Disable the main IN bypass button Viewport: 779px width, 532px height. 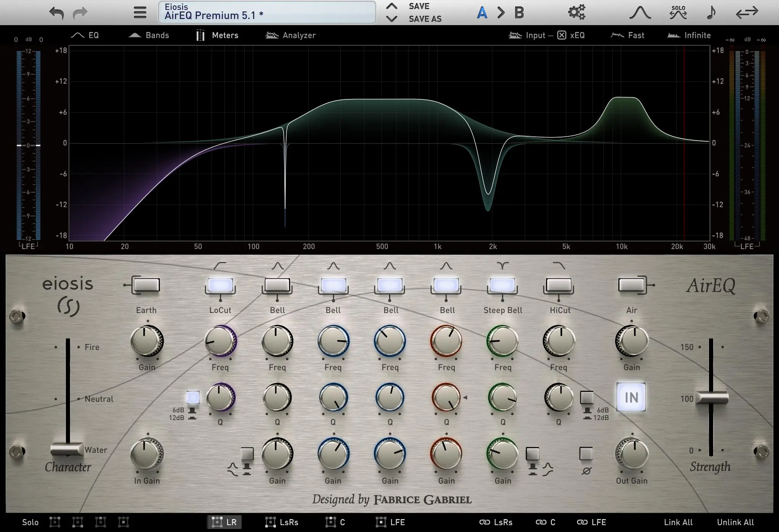(x=631, y=397)
